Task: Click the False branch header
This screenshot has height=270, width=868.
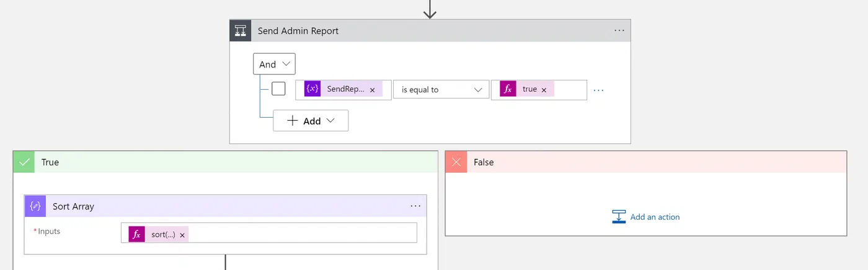Action: click(x=645, y=162)
